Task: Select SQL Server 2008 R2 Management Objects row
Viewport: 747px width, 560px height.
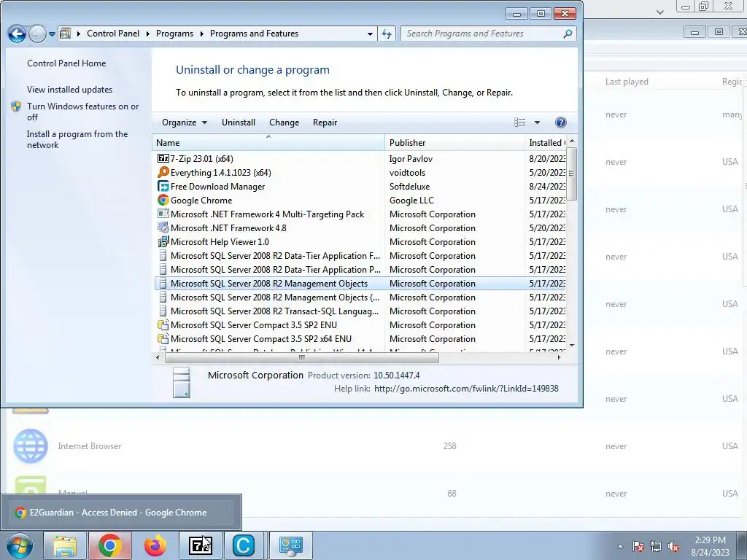Action: tap(360, 284)
